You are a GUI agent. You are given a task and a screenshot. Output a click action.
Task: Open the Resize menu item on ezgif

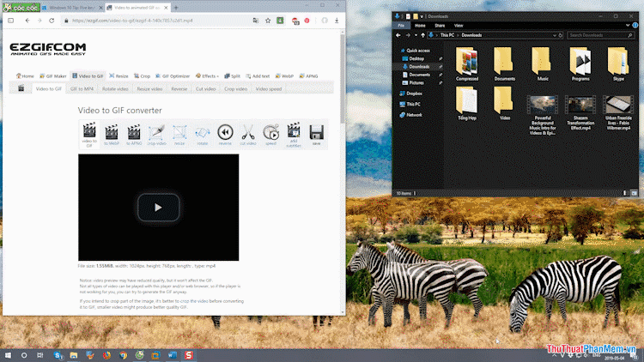pos(118,76)
